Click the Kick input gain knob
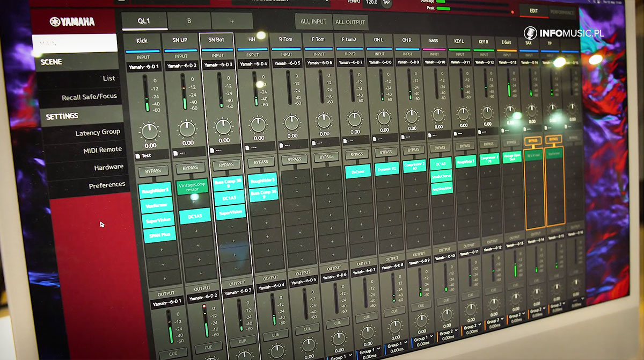 (x=149, y=132)
